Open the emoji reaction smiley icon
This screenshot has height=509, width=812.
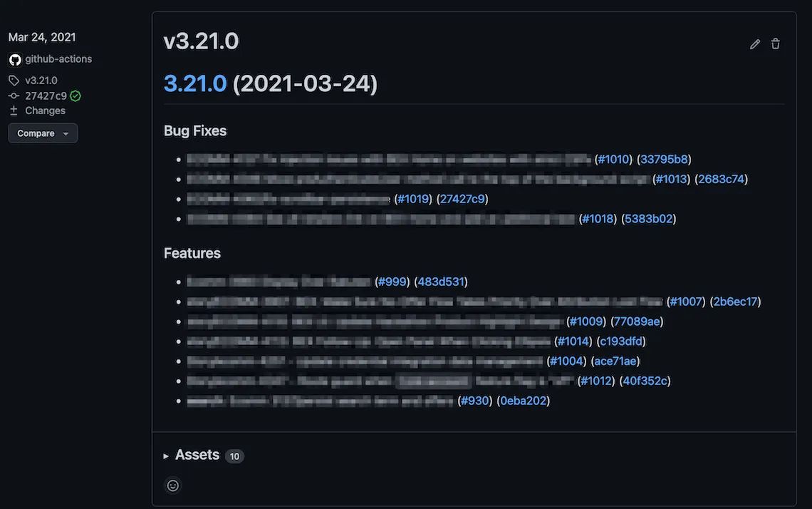point(172,485)
